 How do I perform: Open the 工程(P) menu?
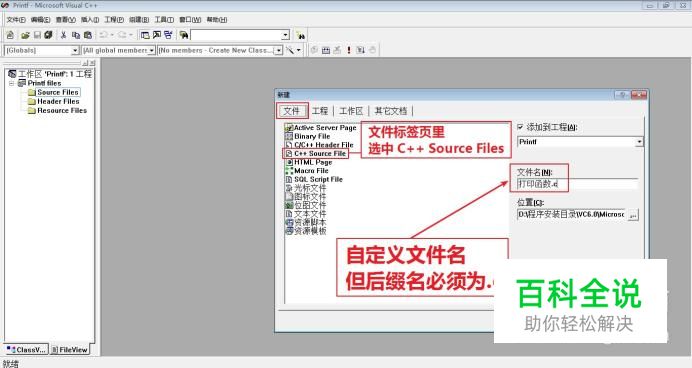coord(114,20)
